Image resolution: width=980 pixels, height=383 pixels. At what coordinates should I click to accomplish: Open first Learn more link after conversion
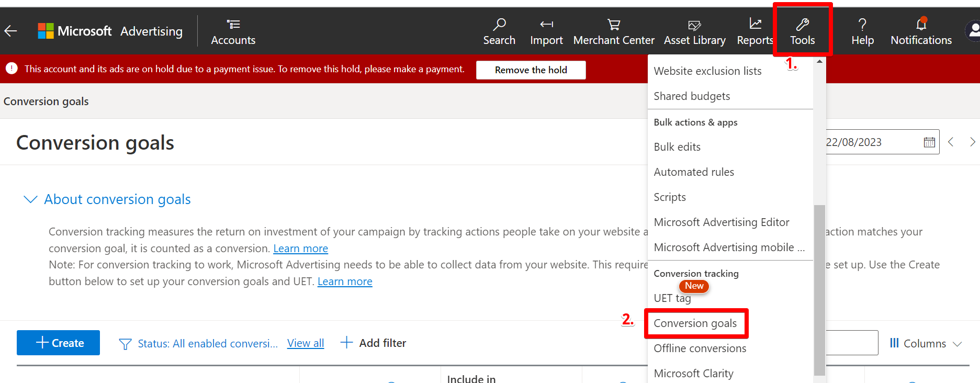300,249
